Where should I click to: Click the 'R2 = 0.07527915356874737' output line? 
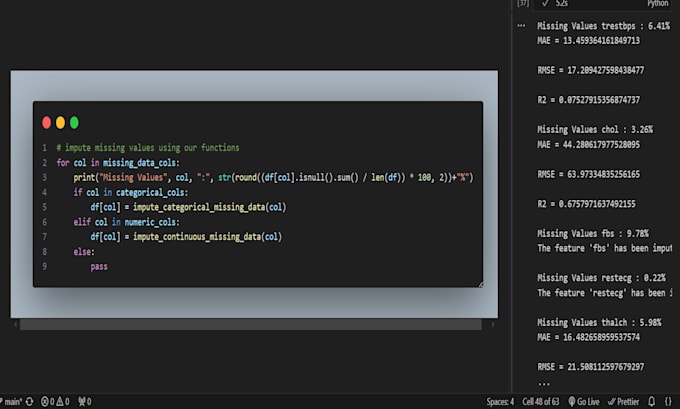click(x=588, y=100)
